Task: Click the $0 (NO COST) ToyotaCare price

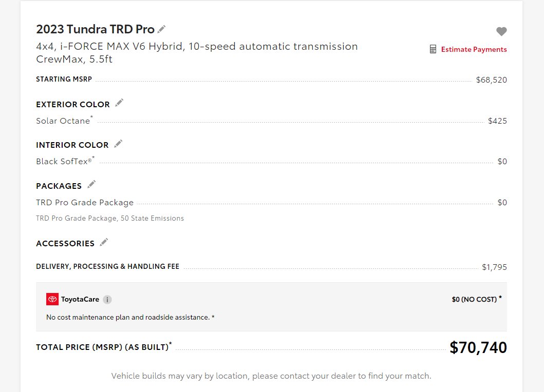Action: point(474,300)
